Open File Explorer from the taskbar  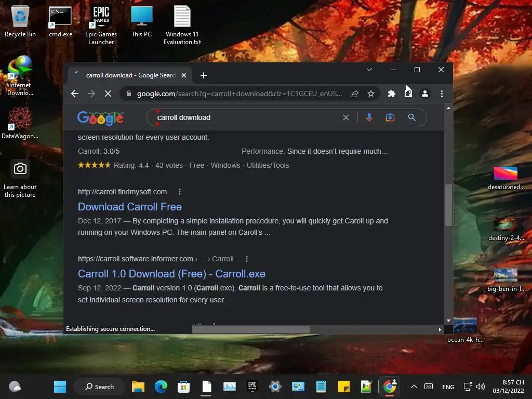[138, 387]
